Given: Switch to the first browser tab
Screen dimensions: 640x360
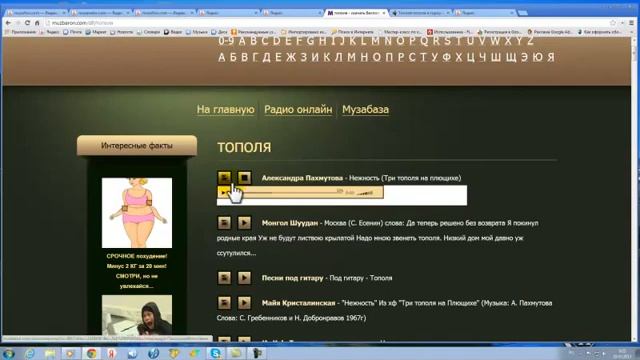Looking at the screenshot, I should tap(37, 13).
